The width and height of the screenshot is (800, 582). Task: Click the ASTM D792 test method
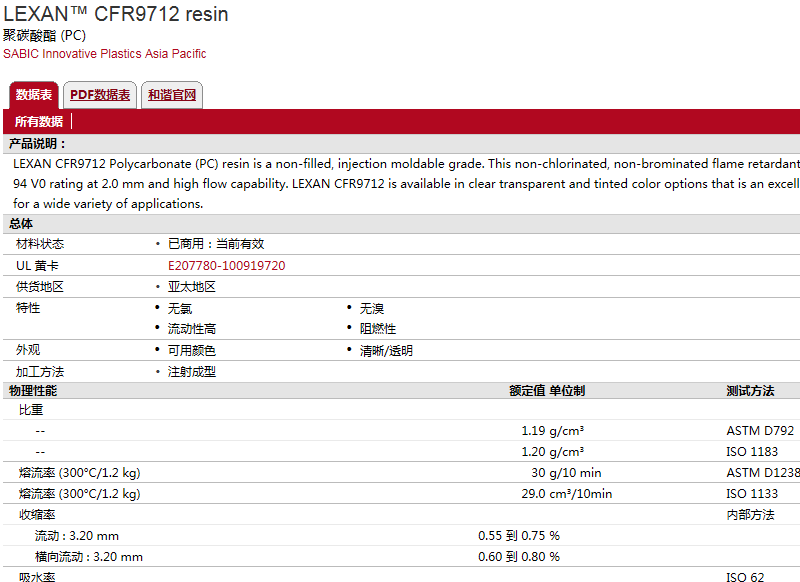(760, 431)
